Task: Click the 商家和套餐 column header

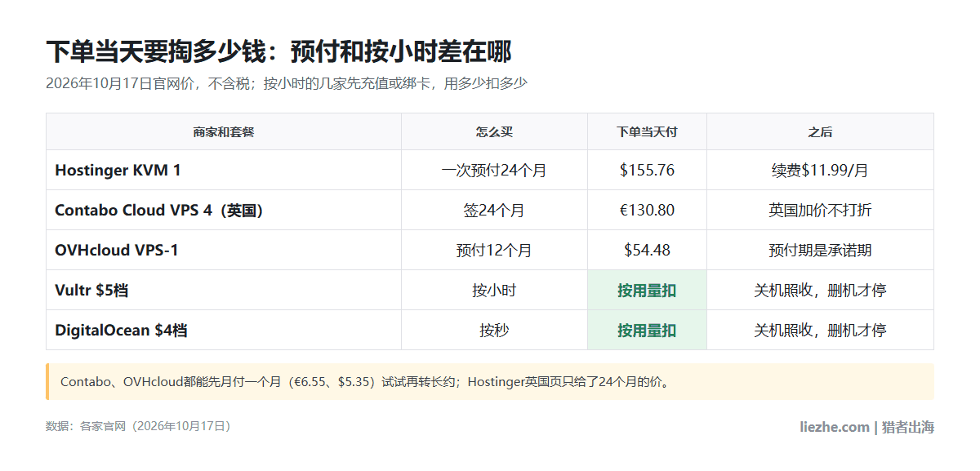Action: 224,131
